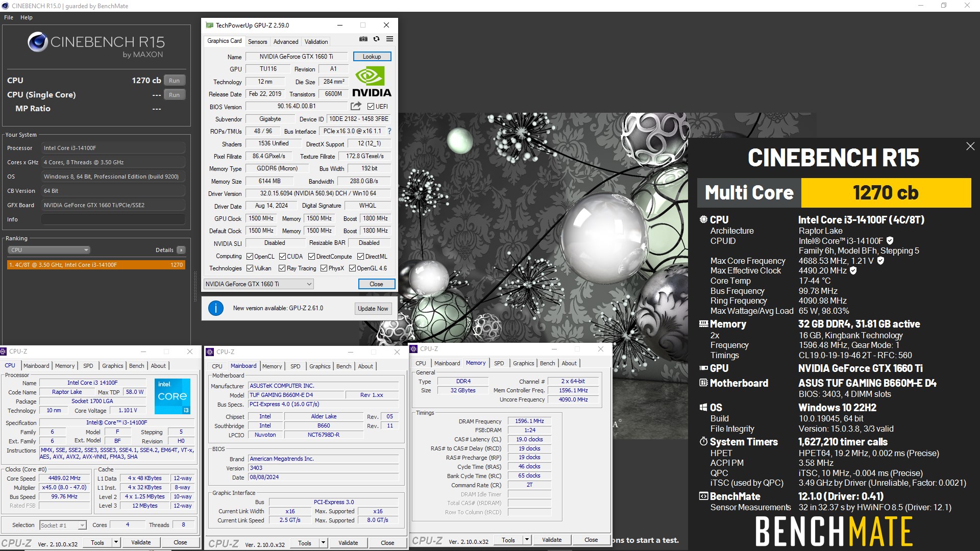Open the File menu in Cinebench

click(x=9, y=17)
